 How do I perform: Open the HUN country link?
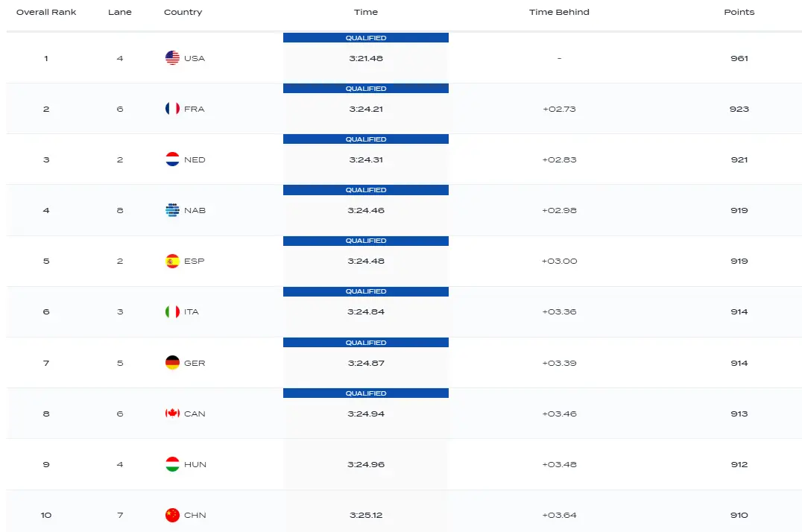(x=195, y=464)
